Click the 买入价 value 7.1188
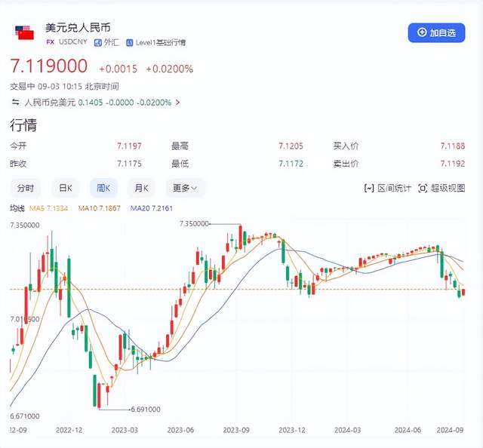This screenshot has width=483, height=448. pos(453,146)
